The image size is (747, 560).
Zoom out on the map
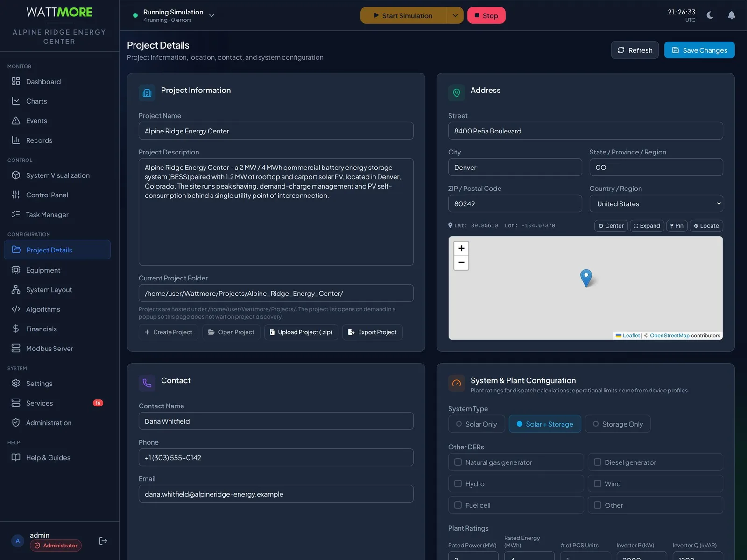[461, 263]
